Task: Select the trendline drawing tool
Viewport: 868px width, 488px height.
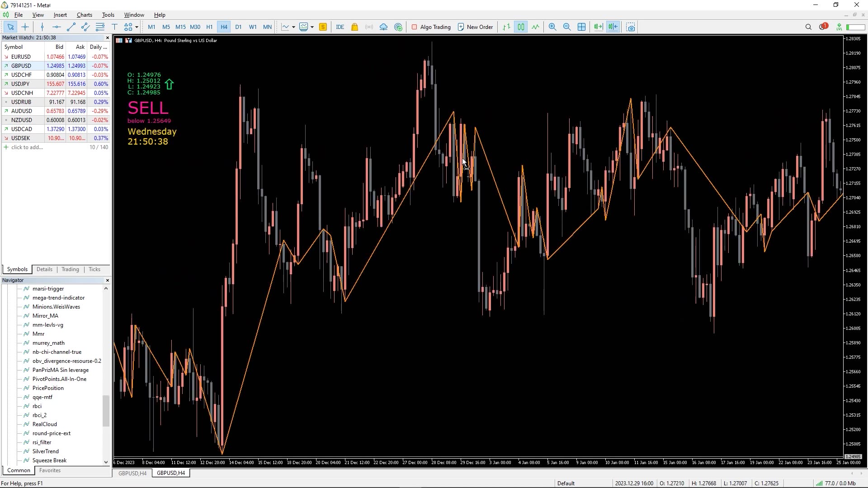Action: click(71, 27)
